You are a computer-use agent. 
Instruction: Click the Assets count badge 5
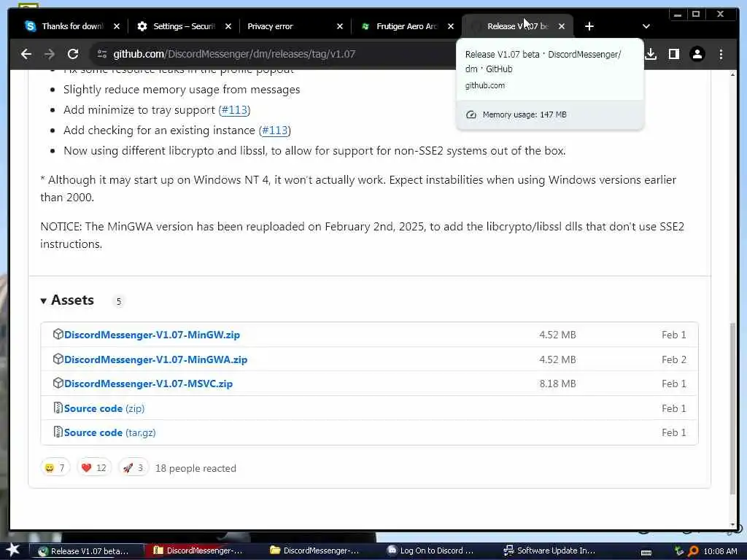coord(119,301)
